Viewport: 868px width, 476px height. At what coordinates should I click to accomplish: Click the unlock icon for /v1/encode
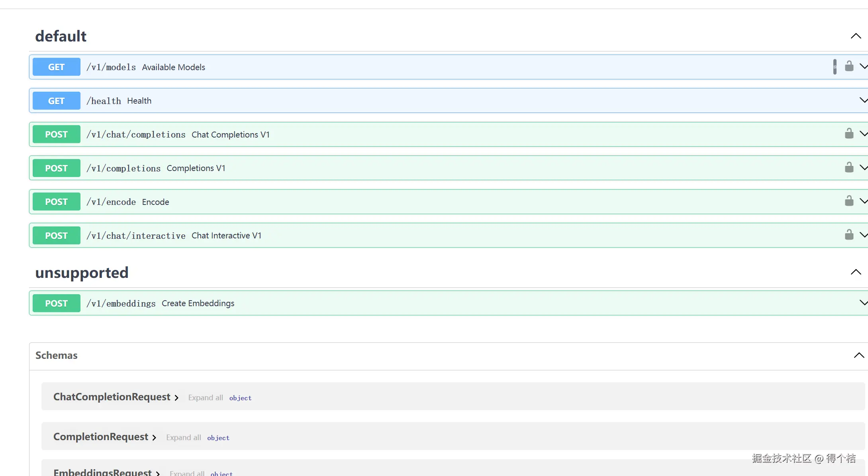[x=849, y=201]
